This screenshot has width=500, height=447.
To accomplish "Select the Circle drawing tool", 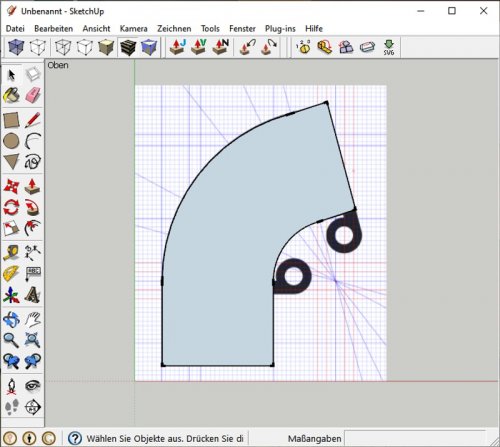I will (x=12, y=141).
